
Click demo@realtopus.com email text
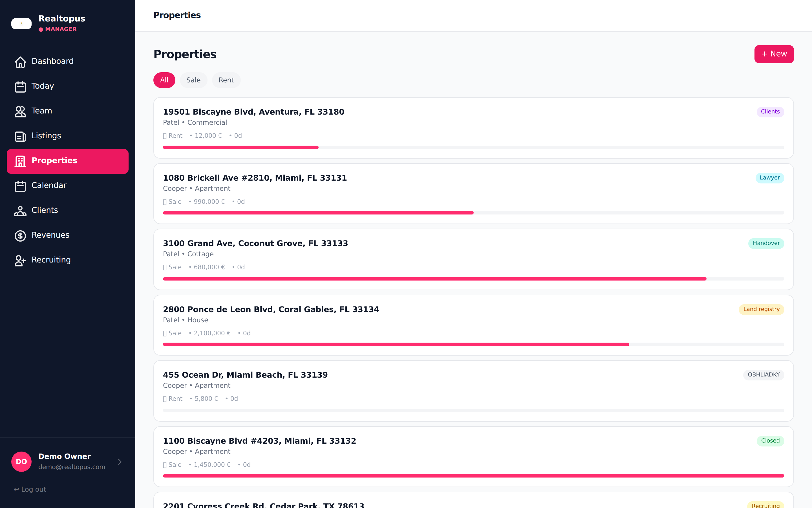coord(71,467)
